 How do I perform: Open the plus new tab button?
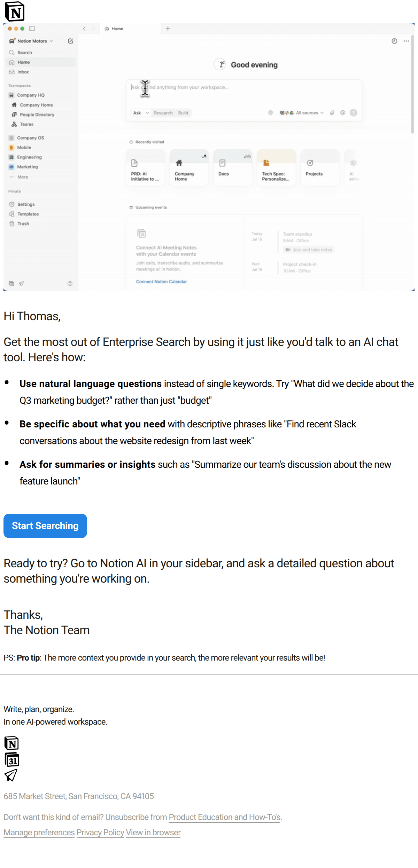click(168, 29)
